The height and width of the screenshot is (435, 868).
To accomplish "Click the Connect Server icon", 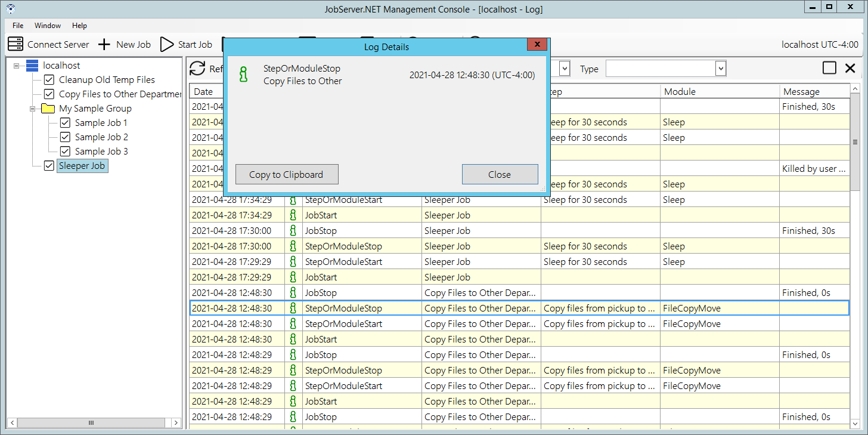I will (15, 44).
